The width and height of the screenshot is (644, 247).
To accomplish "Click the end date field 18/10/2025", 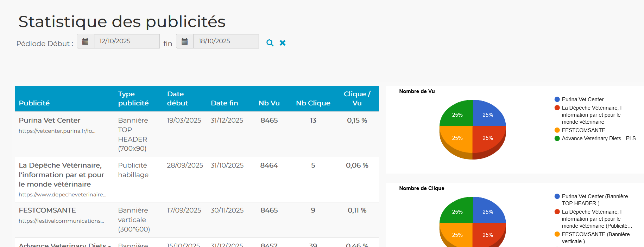I will [x=226, y=41].
